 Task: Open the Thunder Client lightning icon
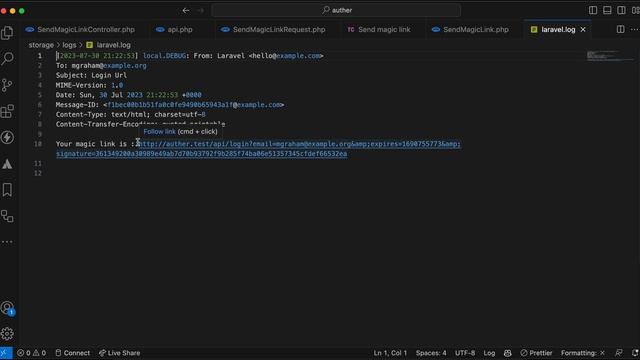(7, 138)
